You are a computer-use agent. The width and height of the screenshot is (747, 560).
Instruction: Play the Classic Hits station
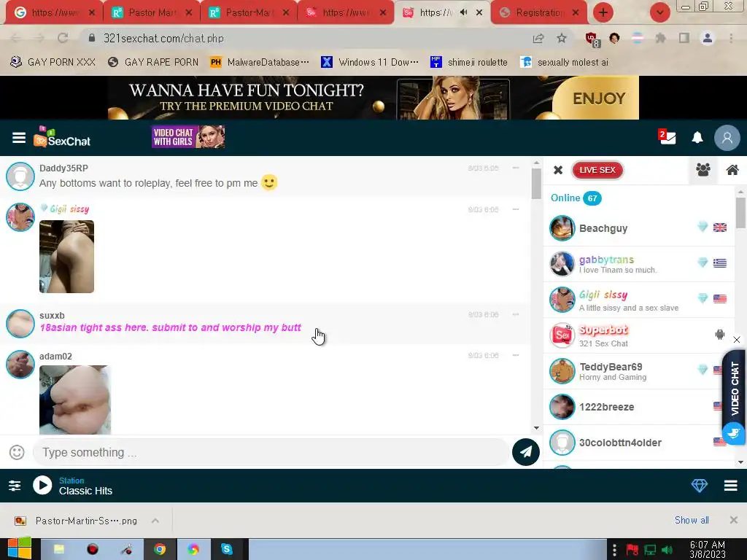[42, 485]
